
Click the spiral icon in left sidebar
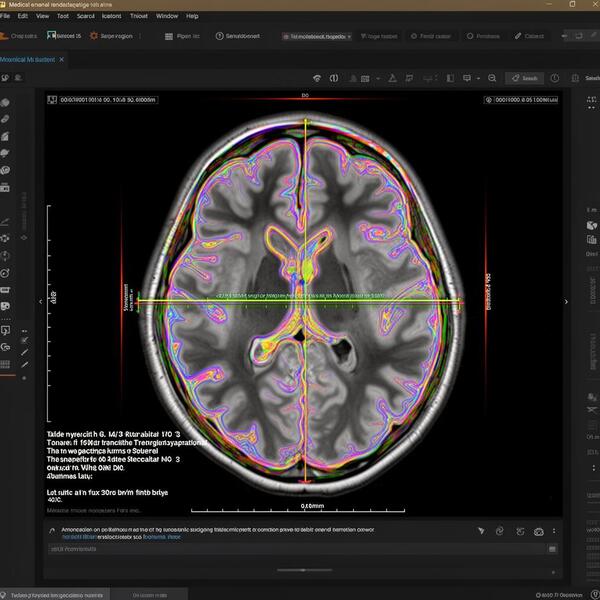pyautogui.click(x=5, y=170)
